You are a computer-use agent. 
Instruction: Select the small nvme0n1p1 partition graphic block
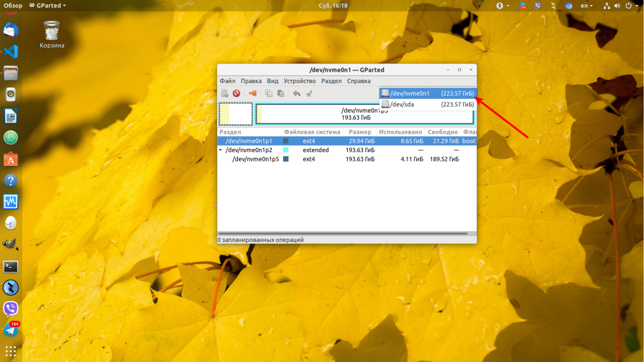tap(236, 114)
